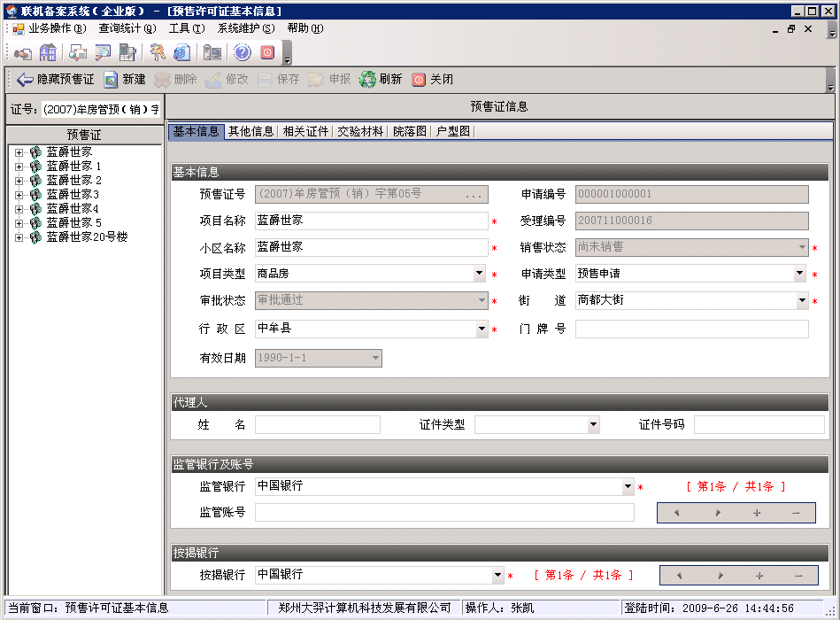Viewport: 840px width, 620px height.
Task: Open the 监管银行 dropdown showing 中国银行
Action: pyautogui.click(x=628, y=486)
